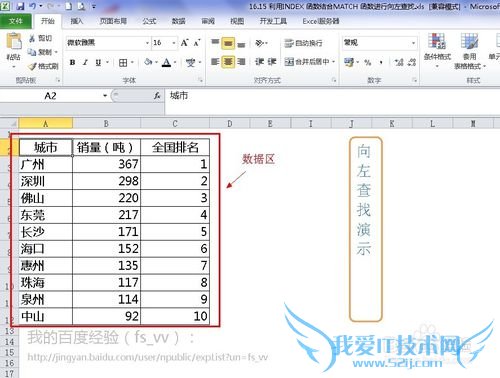
Task: Apply Comma Style format
Action: (381, 62)
